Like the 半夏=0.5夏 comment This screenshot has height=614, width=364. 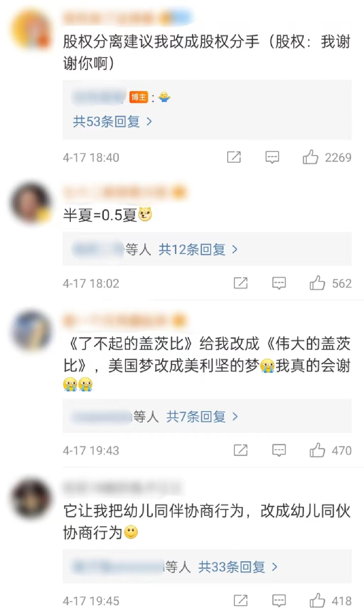[x=317, y=283]
